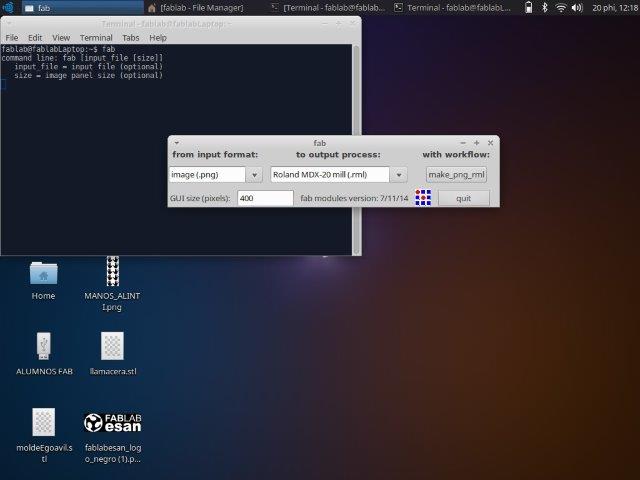This screenshot has width=640, height=480.
Task: Click the image (.png) input format box
Action: [x=207, y=175]
